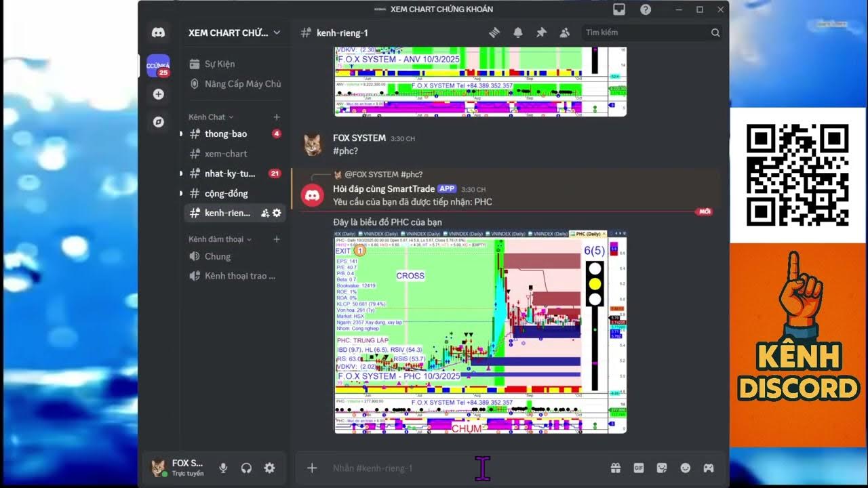Viewport: 868px width, 488px height.
Task: Open the GIF picker
Action: [x=638, y=468]
